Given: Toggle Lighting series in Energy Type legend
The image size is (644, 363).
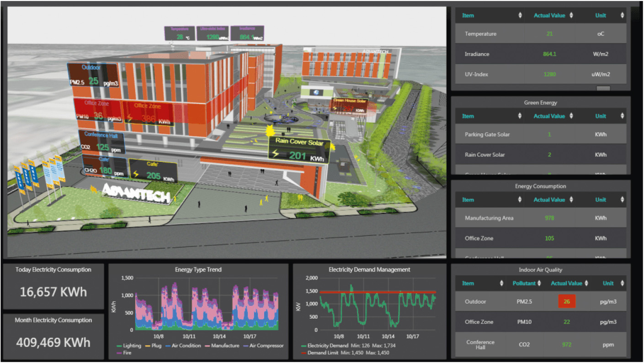Looking at the screenshot, I should click(x=129, y=346).
